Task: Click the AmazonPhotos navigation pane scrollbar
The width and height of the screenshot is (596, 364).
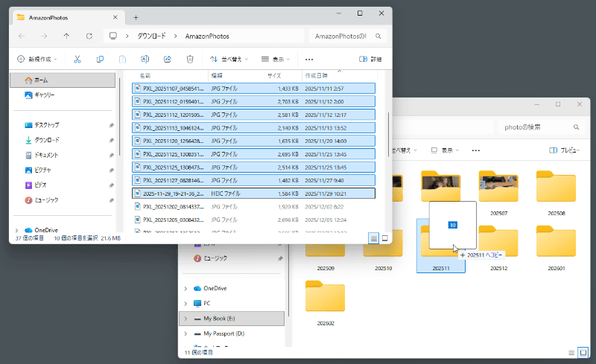Action: click(119, 116)
